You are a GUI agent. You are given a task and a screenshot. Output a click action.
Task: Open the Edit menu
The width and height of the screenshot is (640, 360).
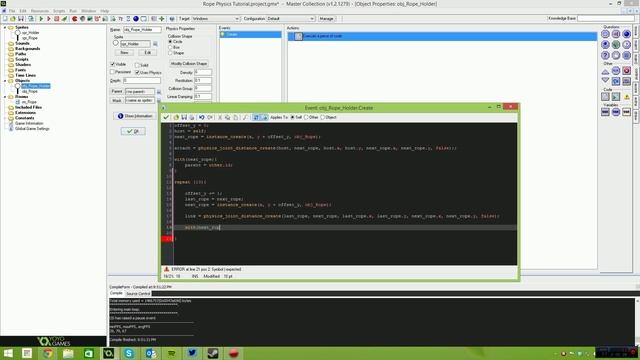coord(23,11)
